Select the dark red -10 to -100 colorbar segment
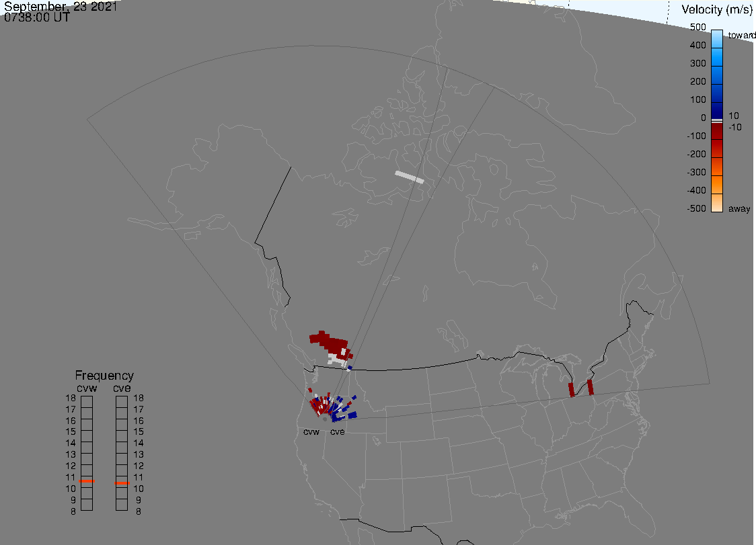The image size is (756, 545). point(717,132)
